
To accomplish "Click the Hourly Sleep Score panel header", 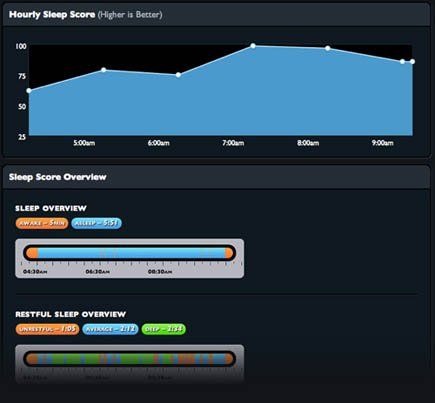I will click(216, 15).
